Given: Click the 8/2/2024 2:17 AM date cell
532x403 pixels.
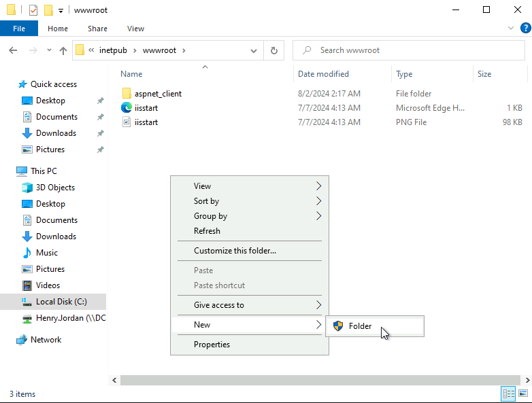Looking at the screenshot, I should [329, 94].
